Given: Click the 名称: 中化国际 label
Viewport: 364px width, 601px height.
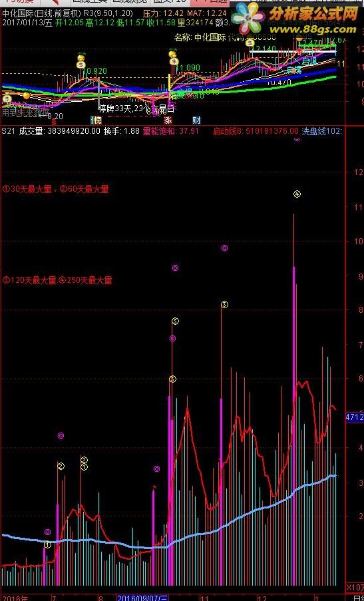Looking at the screenshot, I should (x=200, y=37).
